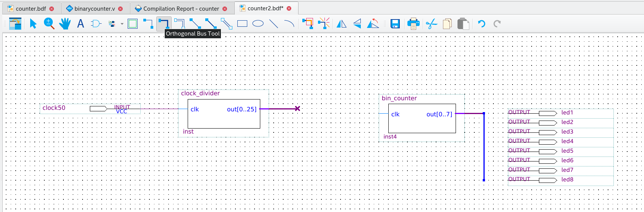
Task: Select the led4 output pin
Action: pyautogui.click(x=560, y=142)
